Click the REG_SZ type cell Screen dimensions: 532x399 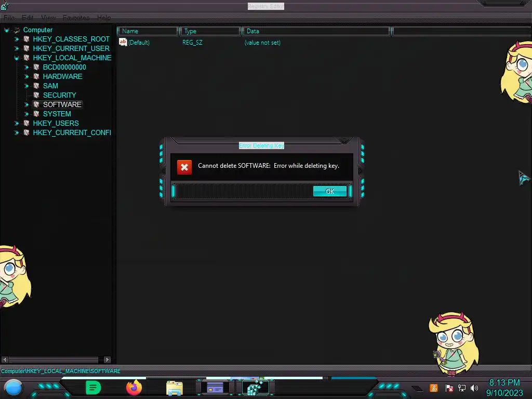[x=192, y=43]
